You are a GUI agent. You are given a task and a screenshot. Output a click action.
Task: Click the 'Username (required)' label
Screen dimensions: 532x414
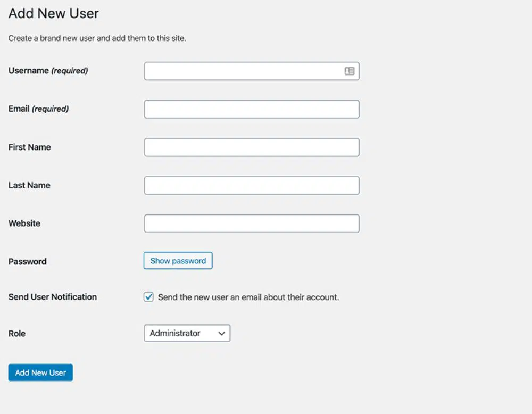pos(48,70)
